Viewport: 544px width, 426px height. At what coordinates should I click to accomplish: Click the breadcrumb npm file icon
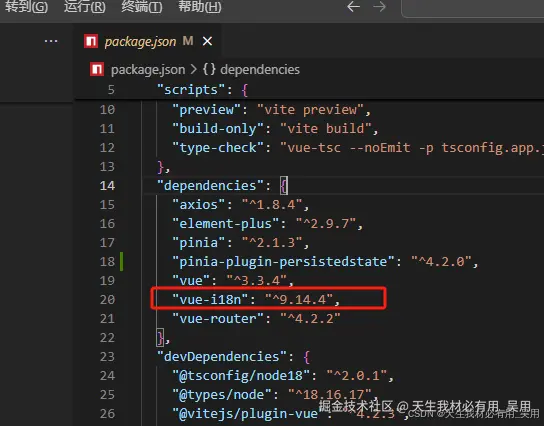(x=97, y=69)
